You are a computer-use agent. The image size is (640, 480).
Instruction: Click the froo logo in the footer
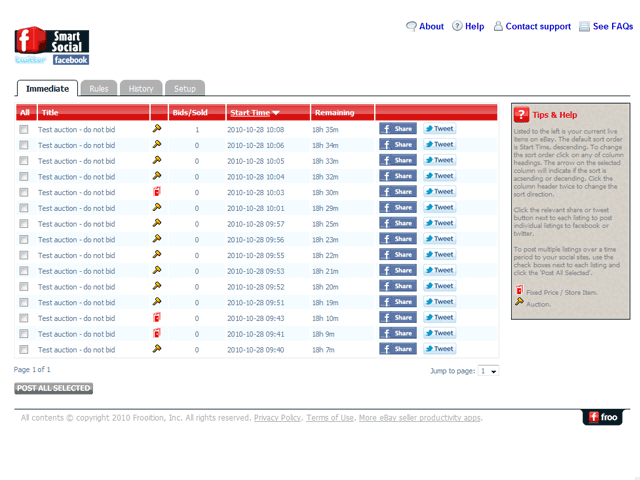(x=602, y=417)
